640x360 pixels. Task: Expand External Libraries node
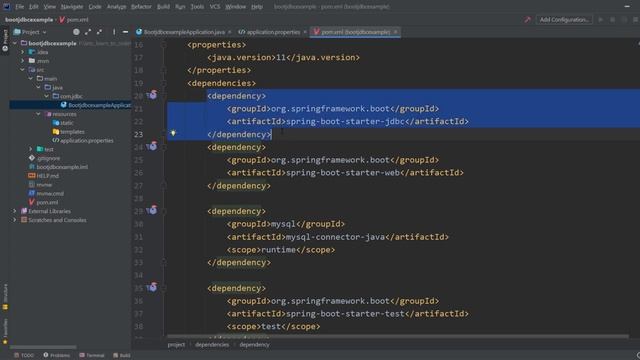(x=15, y=211)
